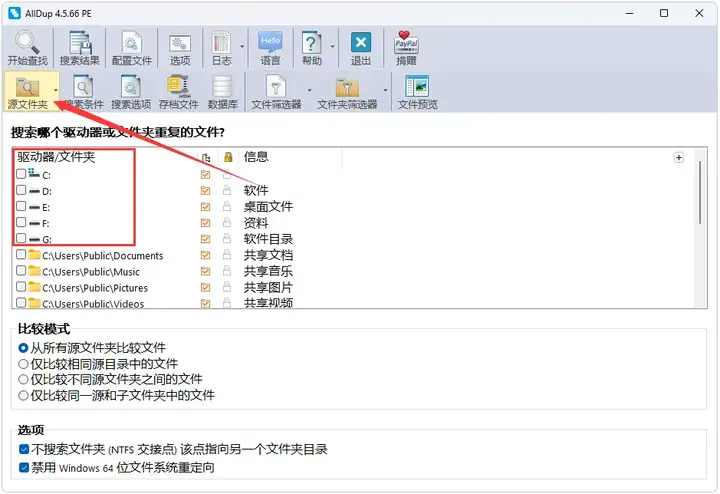This screenshot has height=494, width=720.
Task: Select 仅比较同一源和子文件夹中的文件 radio option
Action: click(x=23, y=395)
